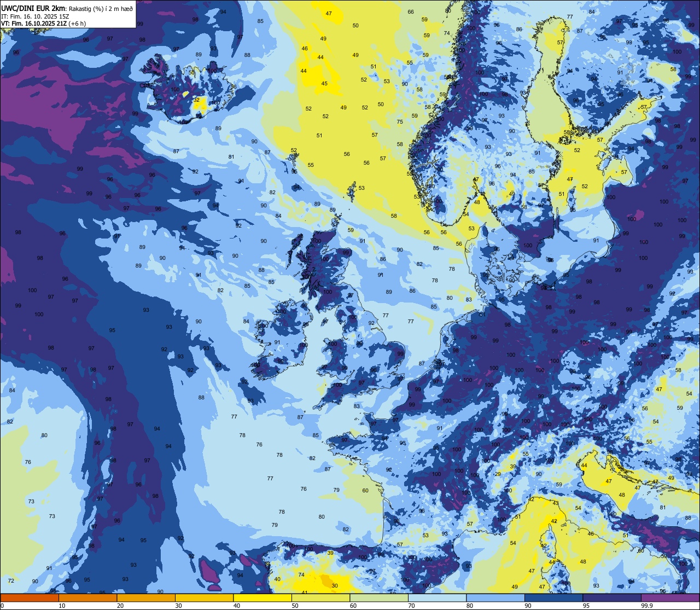Viewport: 700px width, 610px height.
Task: Click the 'IT: Fim. 16. 10. 2025 15Z' line
Action: coord(35,16)
